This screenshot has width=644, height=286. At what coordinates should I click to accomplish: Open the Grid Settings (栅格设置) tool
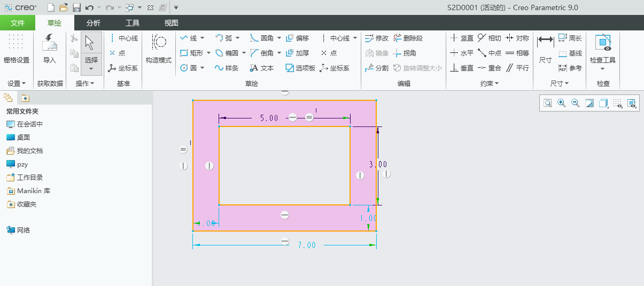[17, 50]
